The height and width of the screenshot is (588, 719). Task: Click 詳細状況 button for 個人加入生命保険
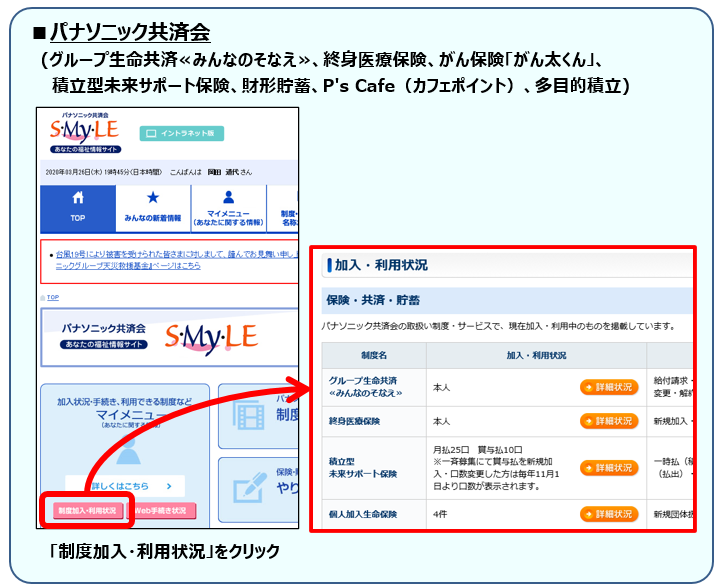609,514
